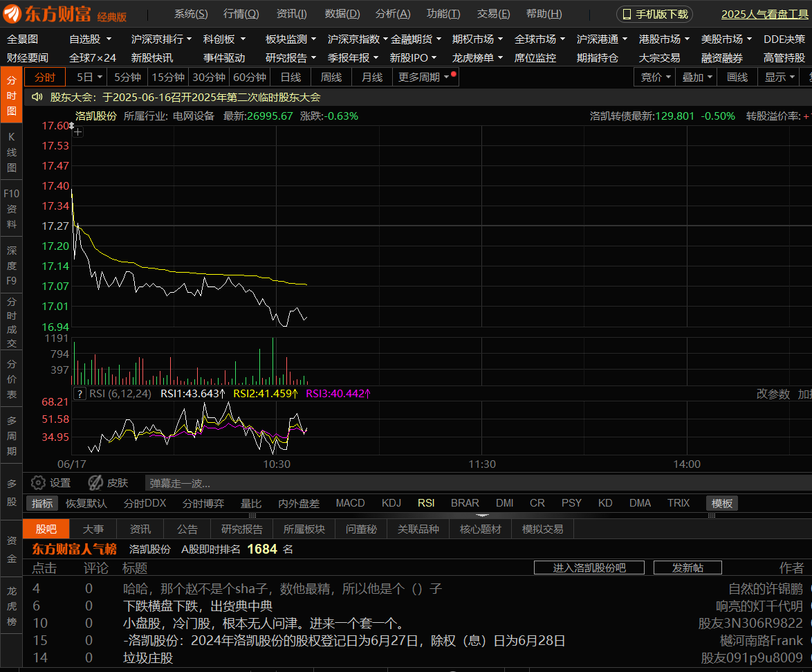Select the KDJ indicator
Viewport: 812px width, 672px height.
point(391,503)
